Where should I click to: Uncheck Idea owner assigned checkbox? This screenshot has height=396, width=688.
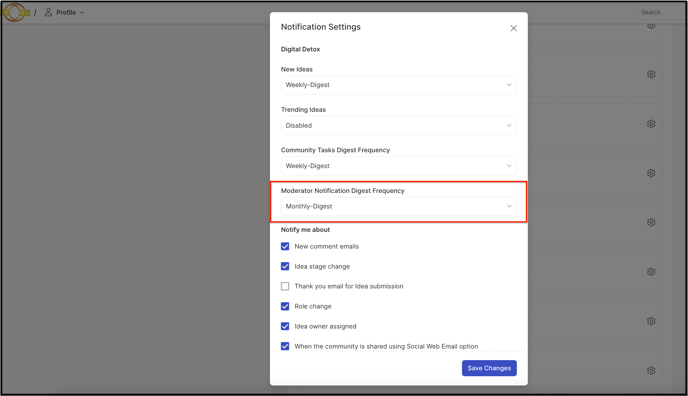coord(285,326)
